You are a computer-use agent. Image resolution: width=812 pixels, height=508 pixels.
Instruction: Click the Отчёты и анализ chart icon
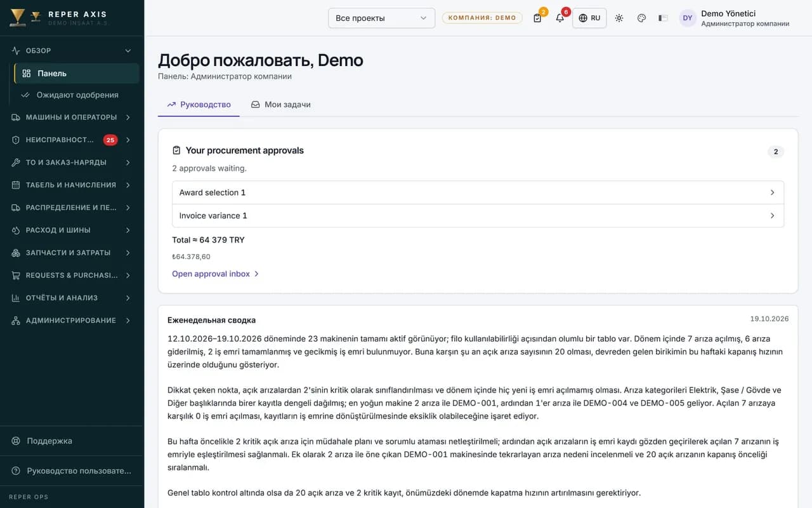[x=16, y=298]
